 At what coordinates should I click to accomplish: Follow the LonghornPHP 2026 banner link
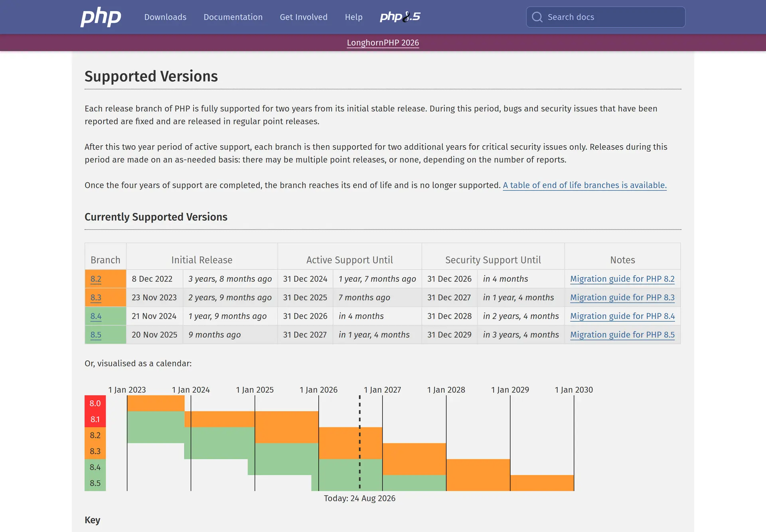(x=383, y=43)
